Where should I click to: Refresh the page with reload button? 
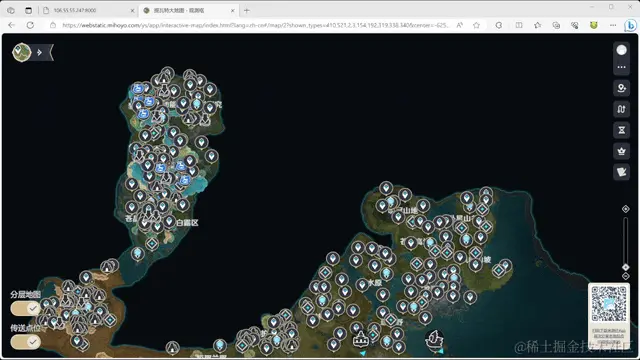pos(30,25)
